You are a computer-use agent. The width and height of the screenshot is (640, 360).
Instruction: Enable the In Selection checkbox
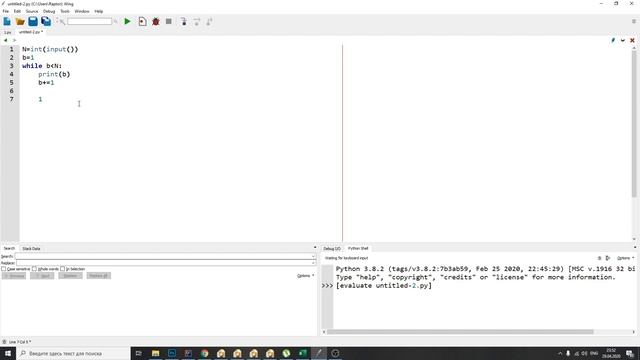click(x=62, y=269)
